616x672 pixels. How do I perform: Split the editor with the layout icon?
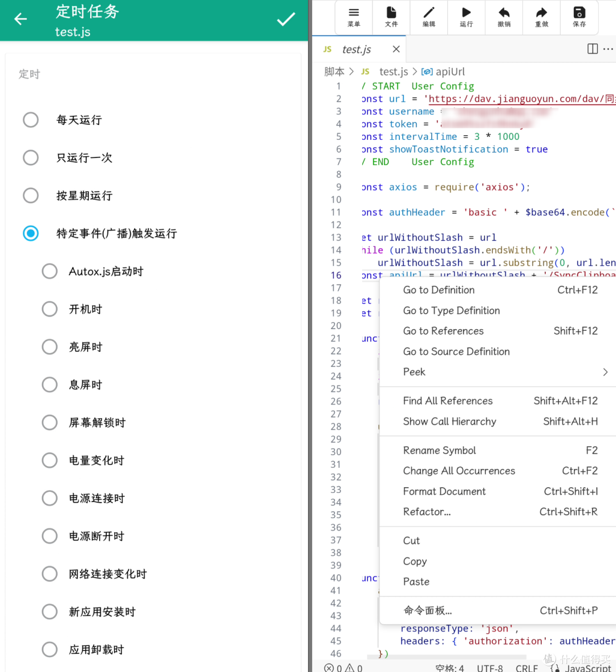coord(593,49)
